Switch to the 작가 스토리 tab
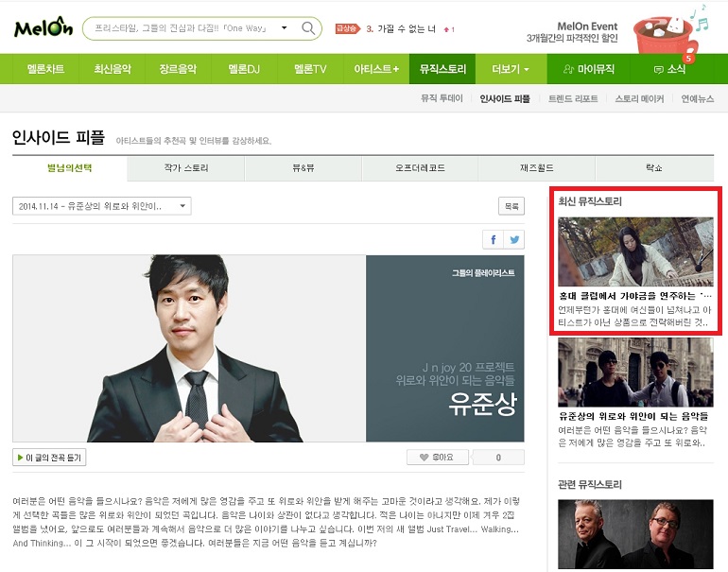728x572 pixels. click(185, 168)
